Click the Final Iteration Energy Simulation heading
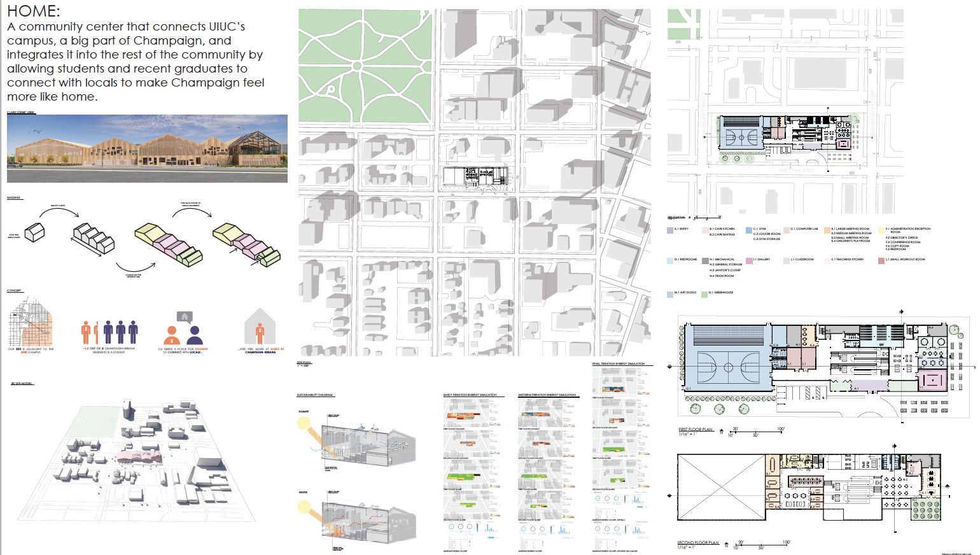This screenshot has height=555, width=980. click(x=619, y=364)
